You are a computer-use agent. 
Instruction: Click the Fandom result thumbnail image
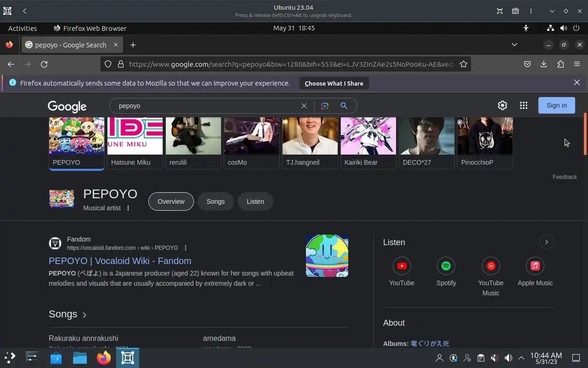[327, 256]
